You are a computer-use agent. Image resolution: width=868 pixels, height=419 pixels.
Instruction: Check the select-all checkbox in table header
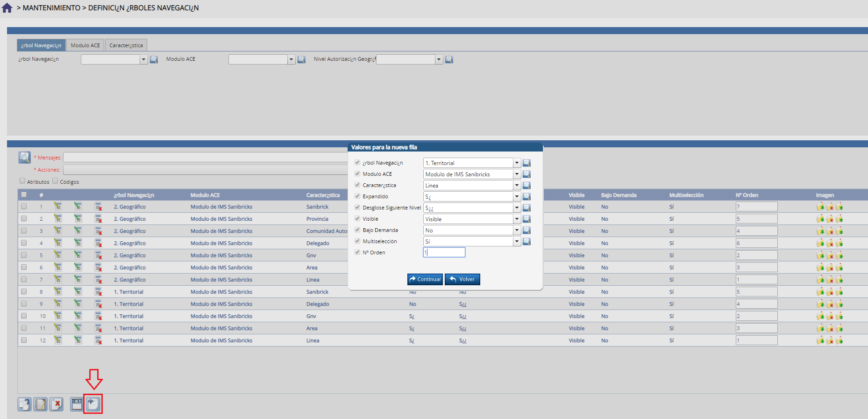(24, 195)
